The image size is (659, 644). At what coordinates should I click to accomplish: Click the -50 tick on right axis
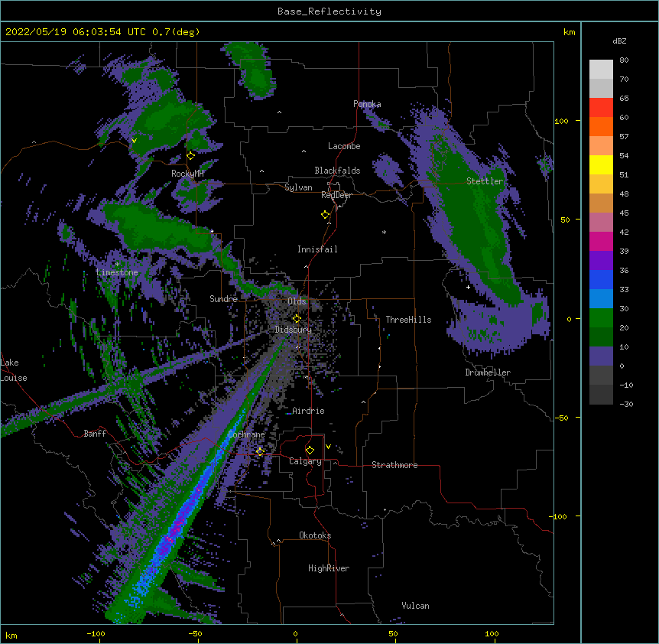point(561,418)
